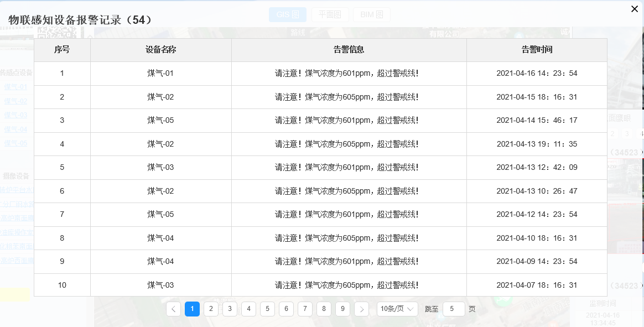Click the 序号 column header
This screenshot has width=644, height=327.
pyautogui.click(x=62, y=50)
